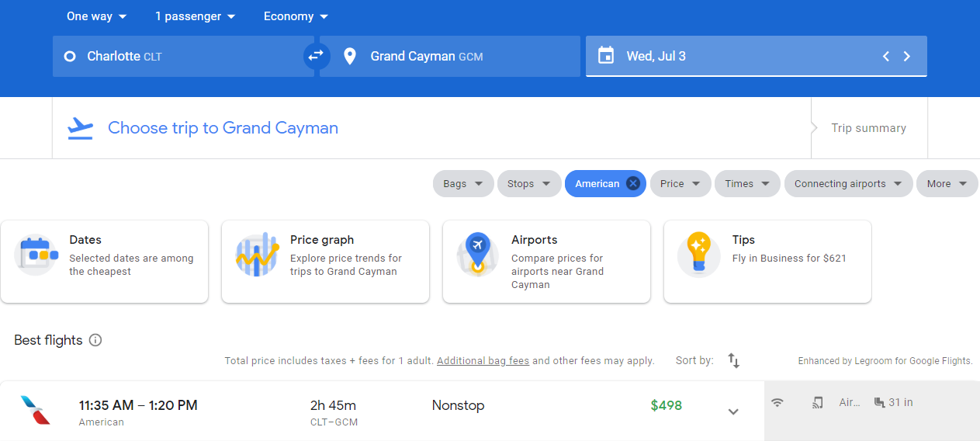Open the One way trip type dropdown

(x=96, y=16)
